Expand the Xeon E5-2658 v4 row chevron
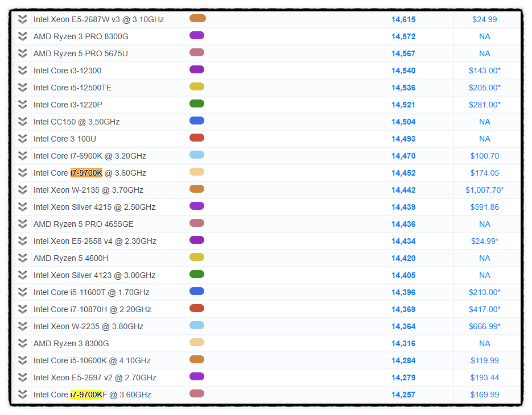The width and height of the screenshot is (532, 415). click(x=22, y=241)
